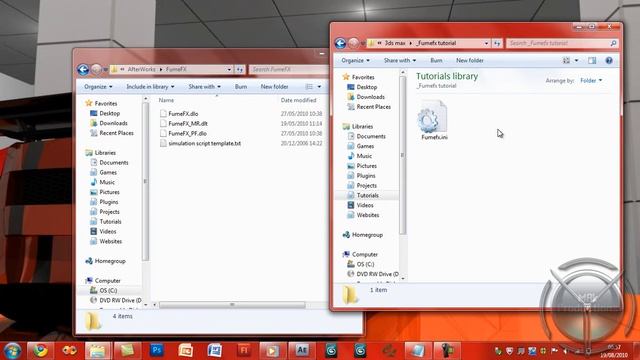Open Desktop in the FumeFX window's Favorites

pyautogui.click(x=105, y=113)
